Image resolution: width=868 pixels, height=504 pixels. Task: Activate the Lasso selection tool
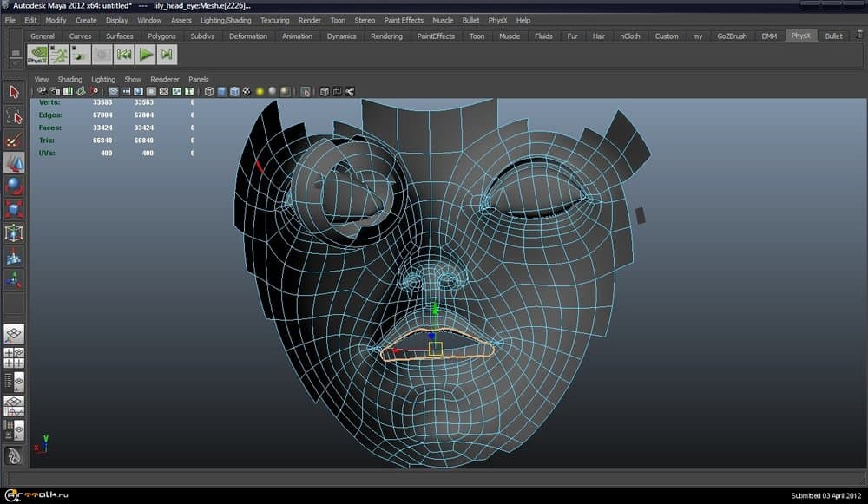[x=13, y=115]
